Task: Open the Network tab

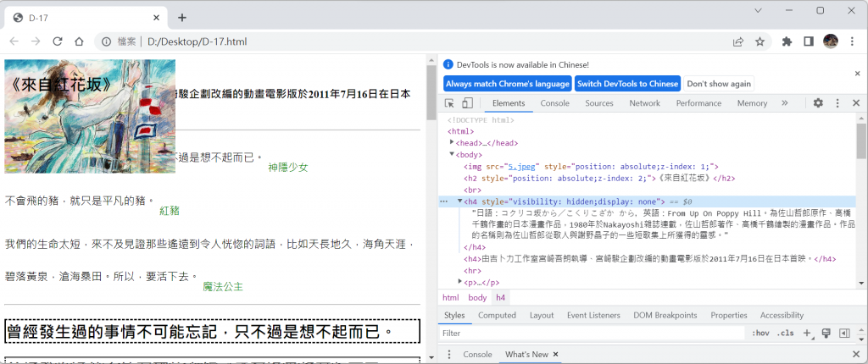Action: [x=644, y=103]
